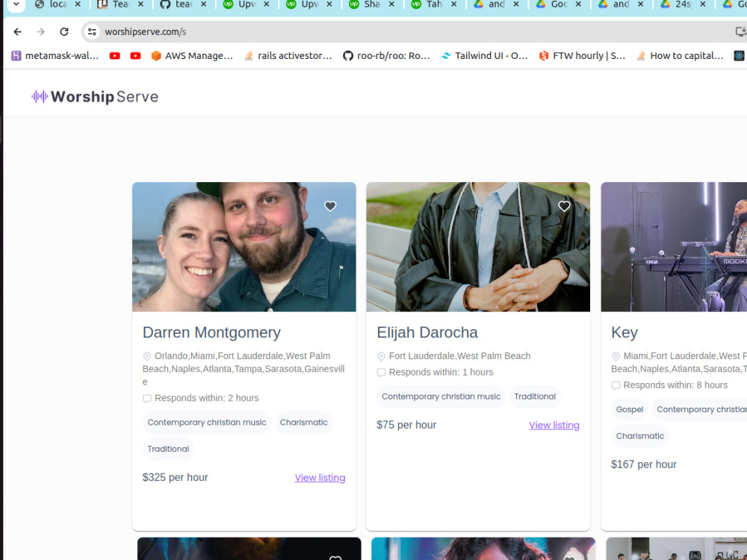This screenshot has width=747, height=560.
Task: Close the 'Tah' browser tab
Action: point(453,4)
